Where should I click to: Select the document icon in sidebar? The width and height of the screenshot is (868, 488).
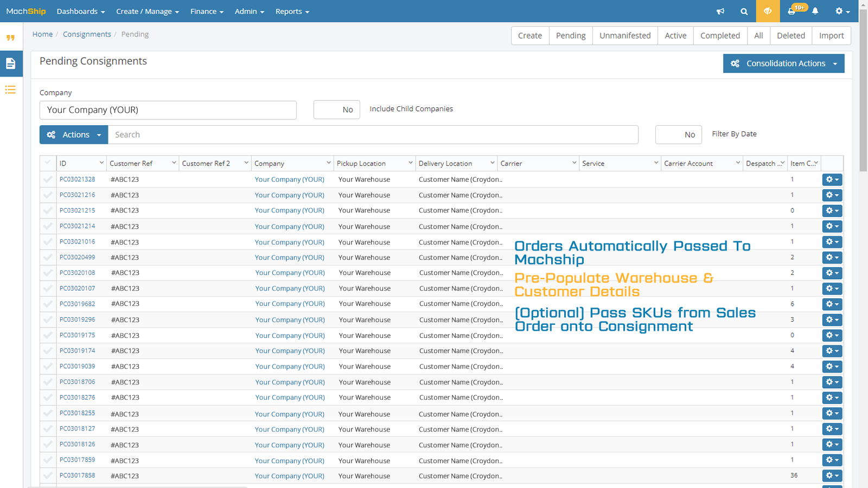tap(11, 63)
